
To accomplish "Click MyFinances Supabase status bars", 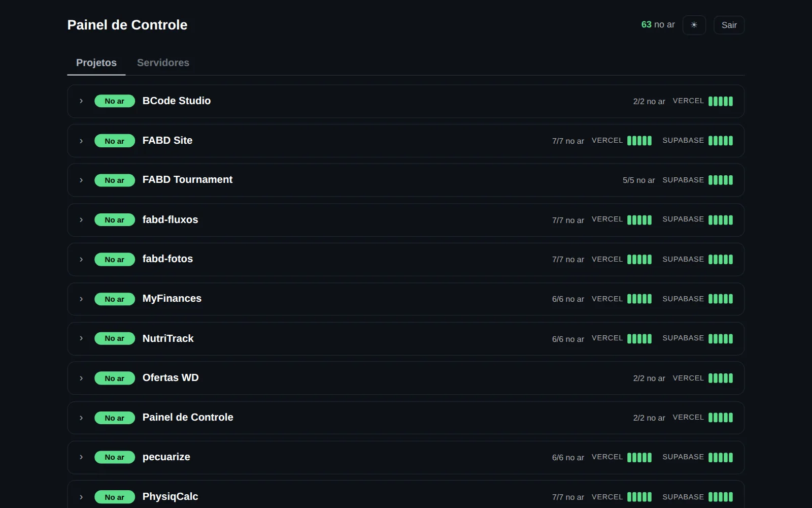I will click(721, 299).
